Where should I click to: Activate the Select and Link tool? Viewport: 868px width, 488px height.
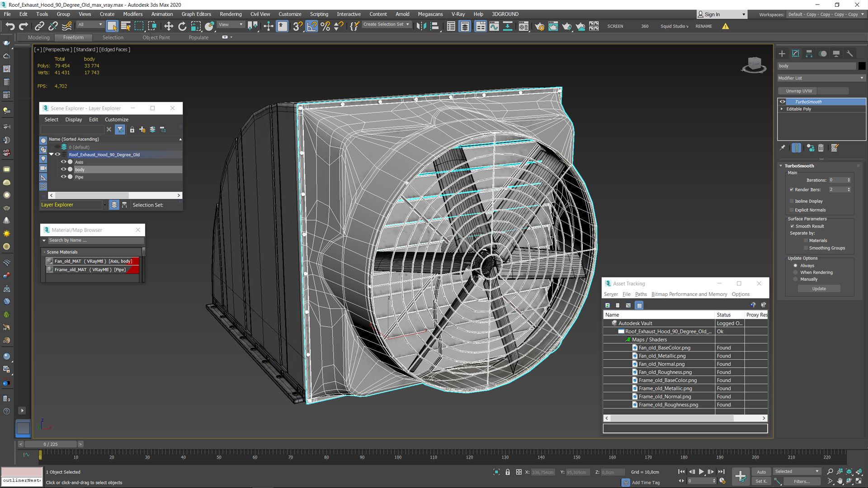[x=39, y=26]
